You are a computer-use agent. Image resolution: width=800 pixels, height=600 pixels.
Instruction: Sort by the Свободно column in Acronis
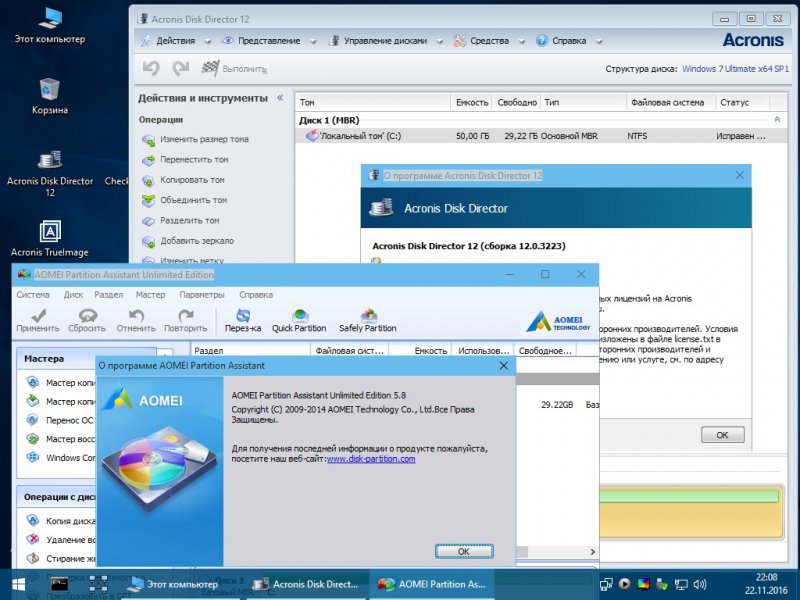tap(517, 103)
